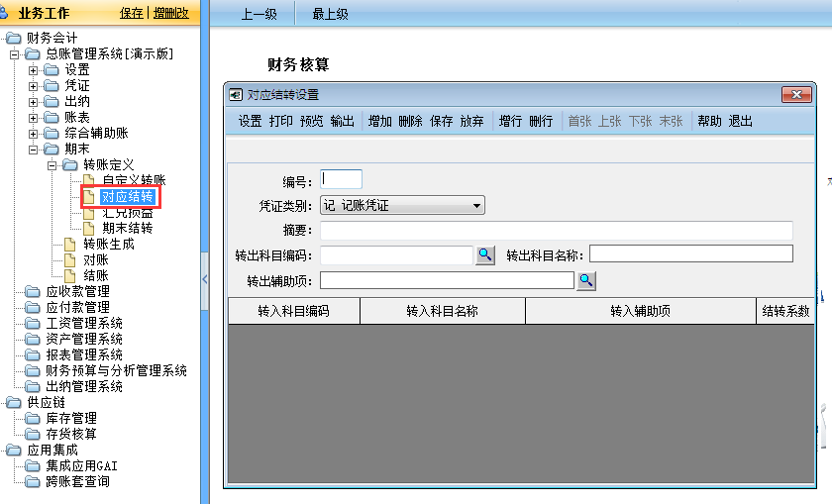Expand the 账表 tree node

(x=33, y=117)
